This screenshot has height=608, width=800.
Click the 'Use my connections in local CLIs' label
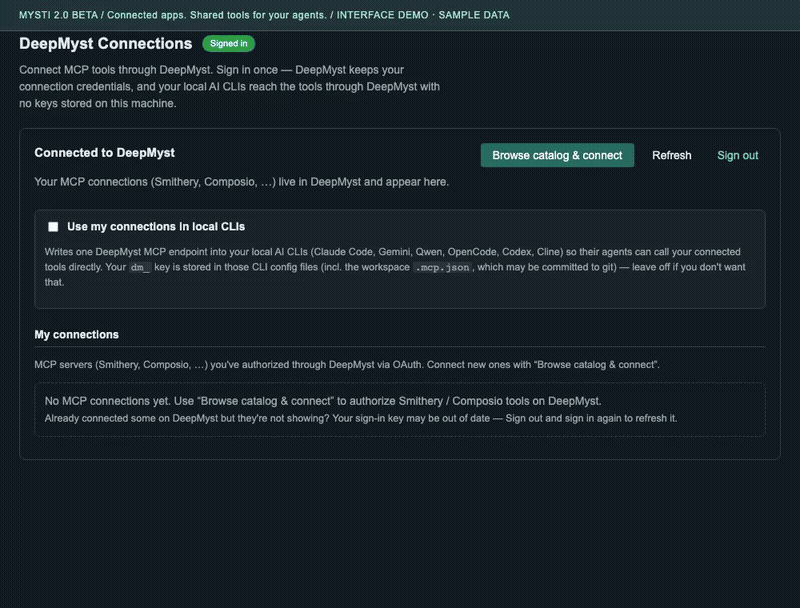pos(156,226)
